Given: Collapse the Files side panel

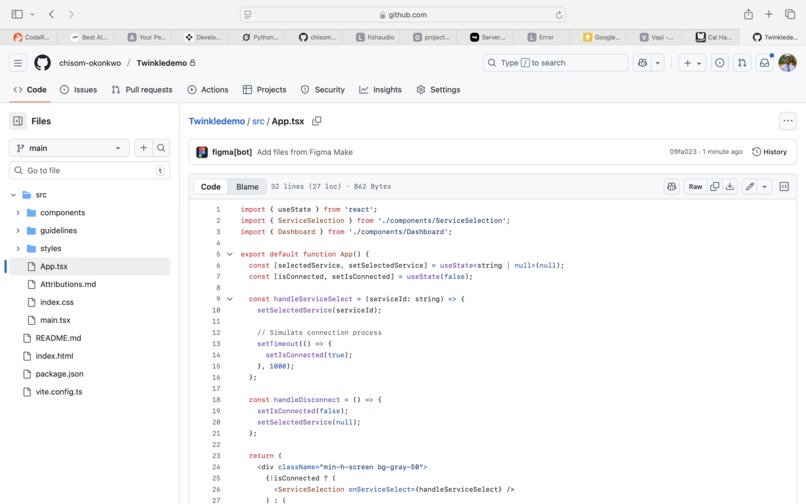Looking at the screenshot, I should (18, 121).
